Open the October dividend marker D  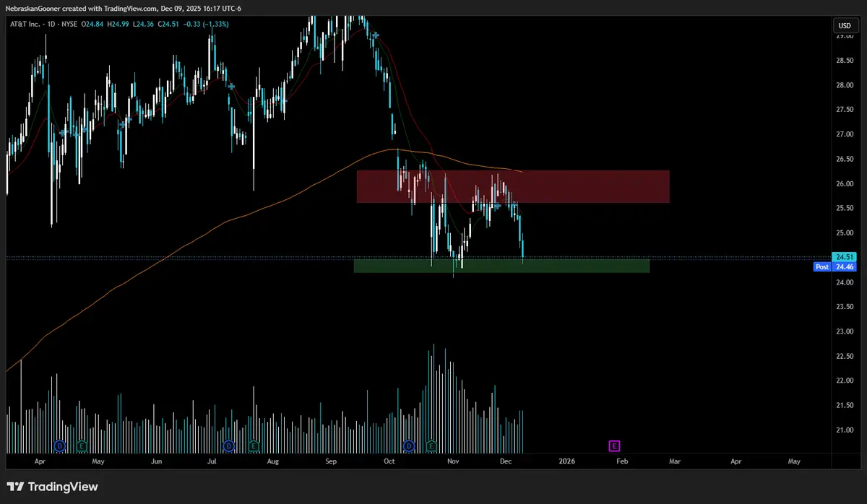coord(409,446)
